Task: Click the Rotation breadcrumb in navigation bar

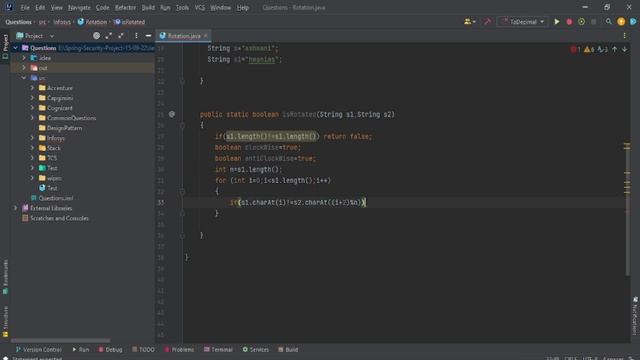Action: pyautogui.click(x=92, y=22)
